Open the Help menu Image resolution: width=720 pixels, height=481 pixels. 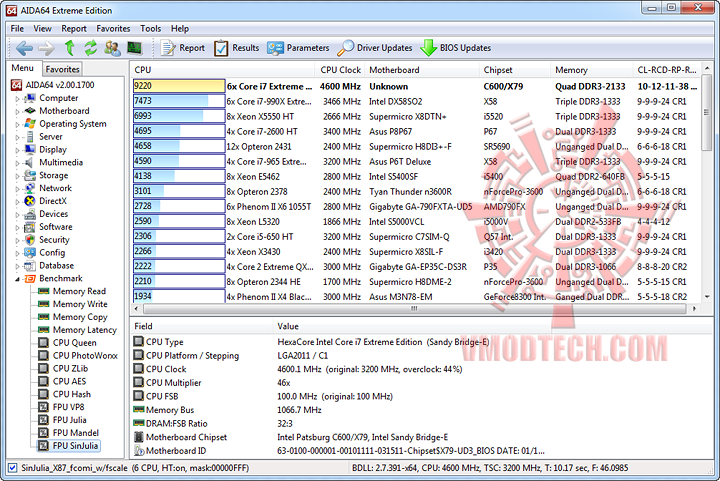180,28
